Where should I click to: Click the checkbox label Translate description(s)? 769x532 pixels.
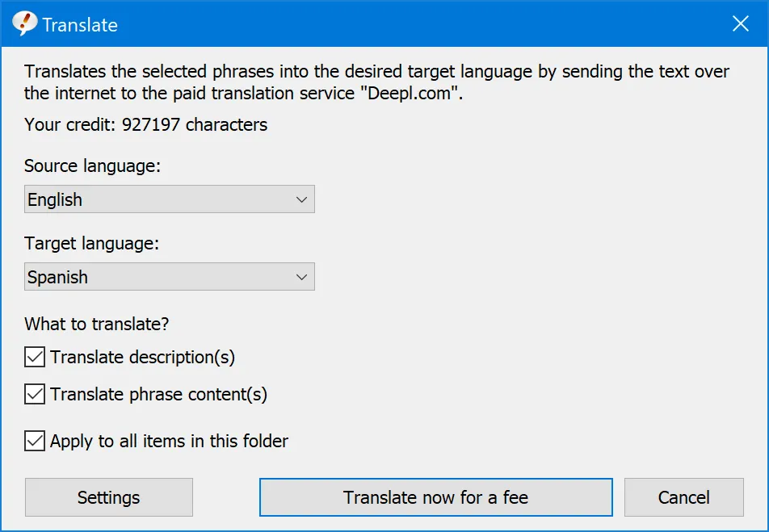(145, 357)
